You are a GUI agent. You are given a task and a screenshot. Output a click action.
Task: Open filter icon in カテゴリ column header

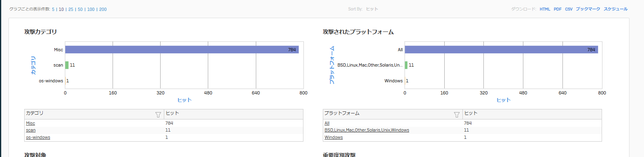158,115
